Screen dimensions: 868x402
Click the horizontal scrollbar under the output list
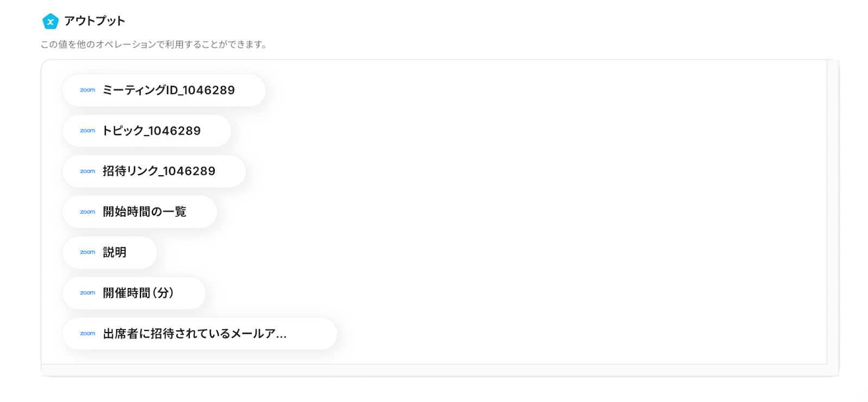point(434,371)
